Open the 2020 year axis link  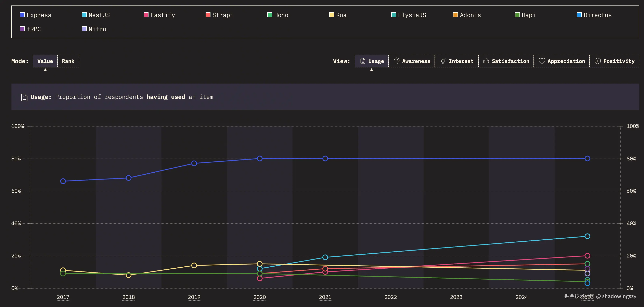pyautogui.click(x=259, y=297)
